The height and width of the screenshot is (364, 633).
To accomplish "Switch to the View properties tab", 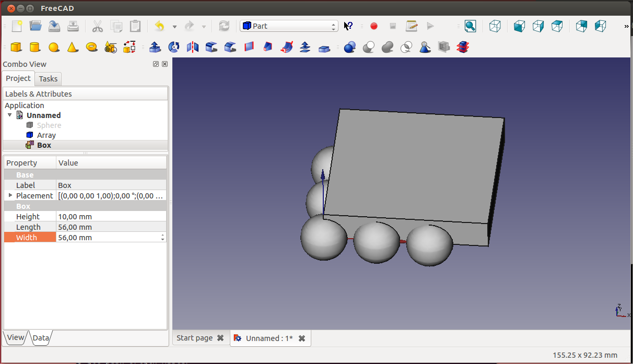I will 15,337.
